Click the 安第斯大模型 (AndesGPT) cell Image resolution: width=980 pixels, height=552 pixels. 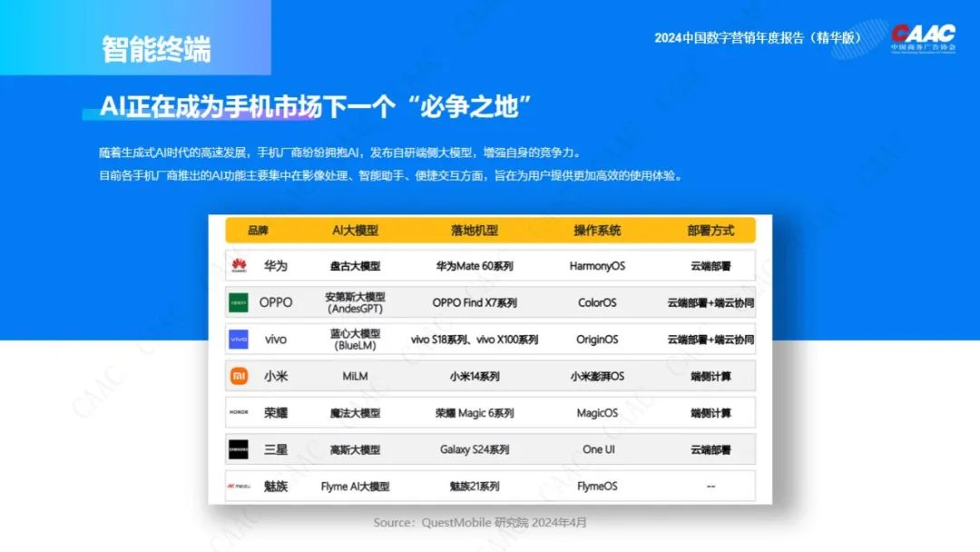pos(355,302)
